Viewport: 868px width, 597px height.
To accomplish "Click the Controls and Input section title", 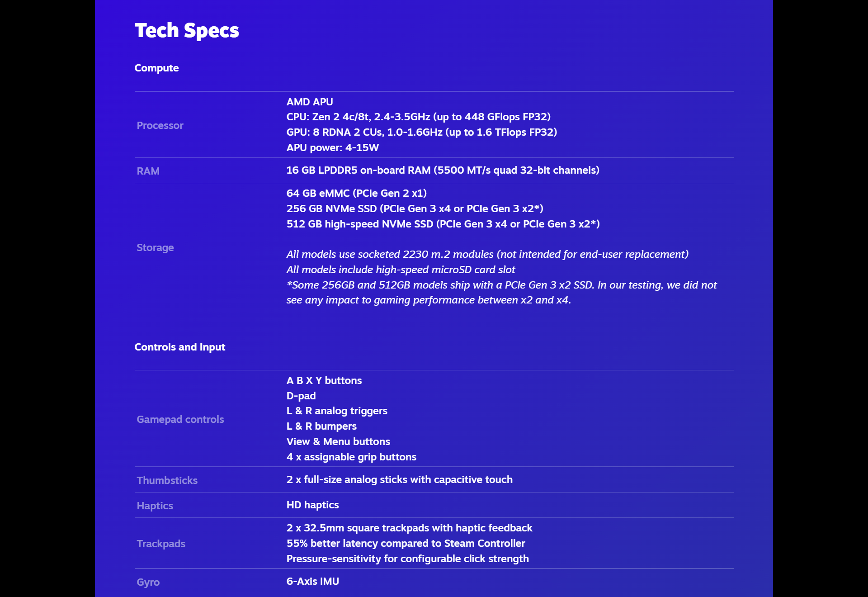I will (x=179, y=347).
